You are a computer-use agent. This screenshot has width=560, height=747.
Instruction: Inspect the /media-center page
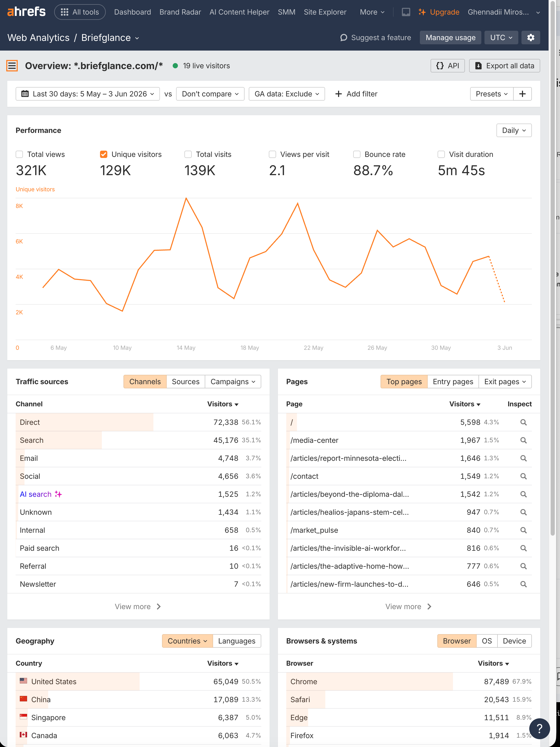tap(524, 440)
